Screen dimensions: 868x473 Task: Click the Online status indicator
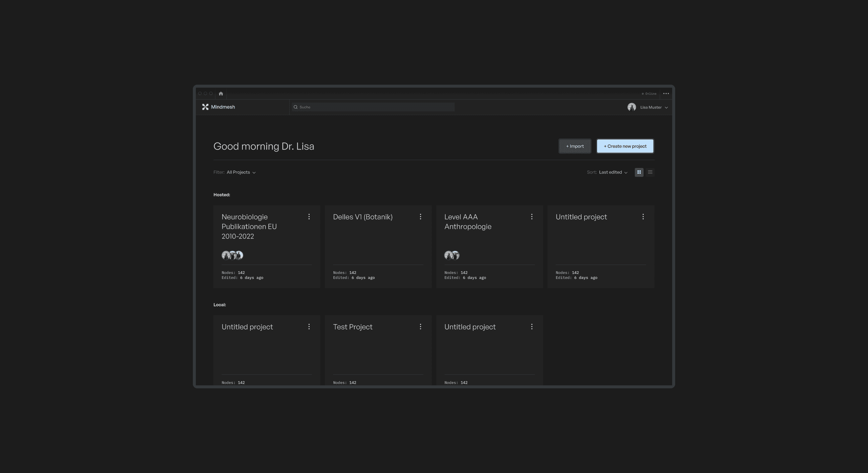coord(649,94)
